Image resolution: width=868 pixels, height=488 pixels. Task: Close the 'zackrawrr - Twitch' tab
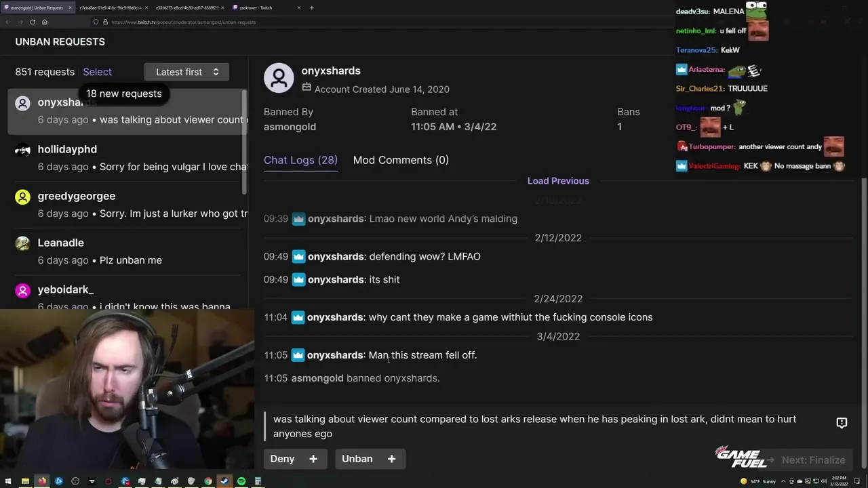[x=299, y=7]
